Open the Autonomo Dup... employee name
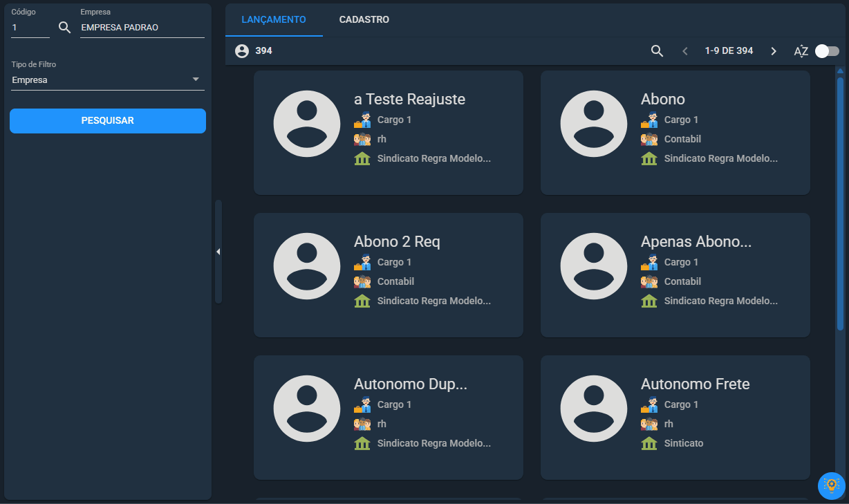This screenshot has width=849, height=504. (411, 384)
